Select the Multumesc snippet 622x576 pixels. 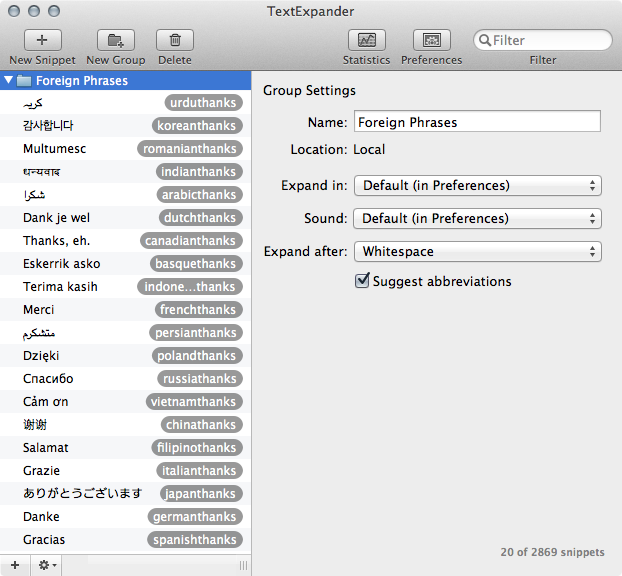point(125,148)
